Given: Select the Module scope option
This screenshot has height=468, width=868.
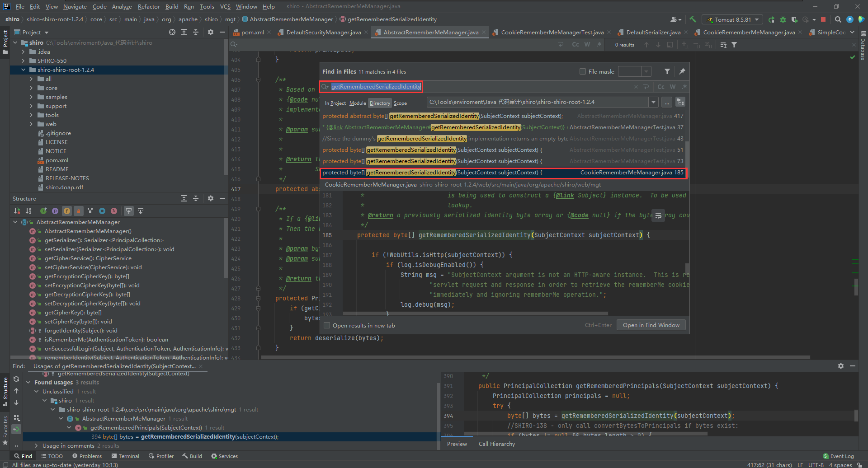Looking at the screenshot, I should tap(358, 103).
